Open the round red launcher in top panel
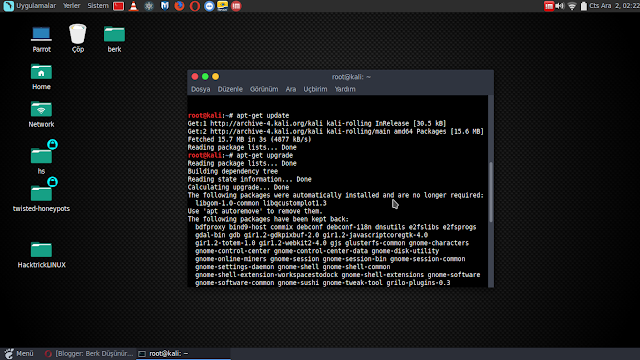 236,6
